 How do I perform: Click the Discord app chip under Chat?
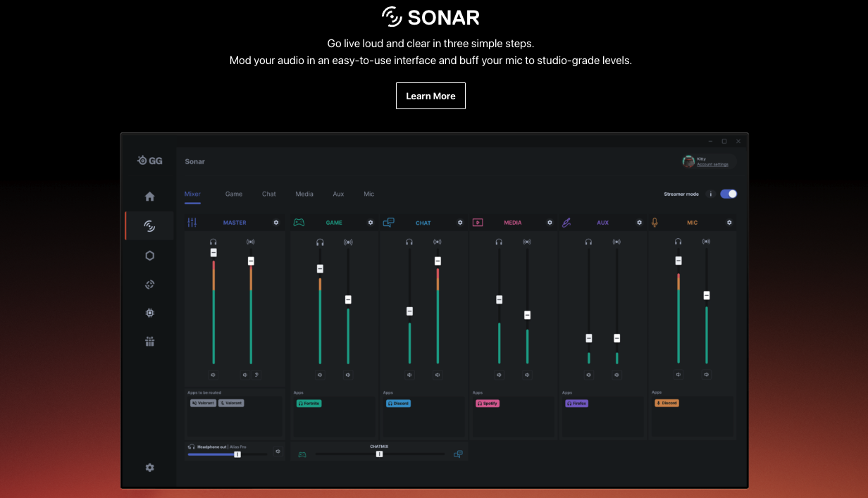(x=398, y=404)
